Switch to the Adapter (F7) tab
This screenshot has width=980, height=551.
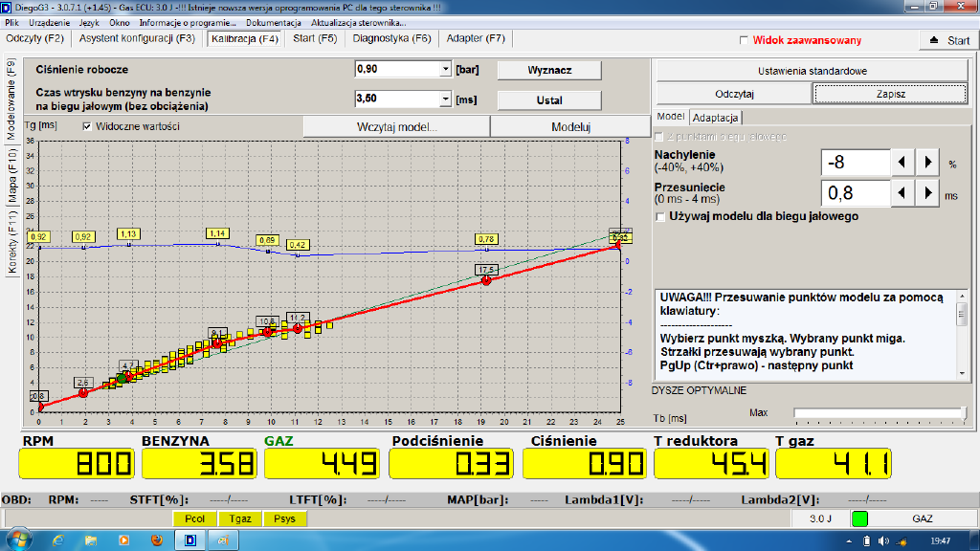[x=476, y=38]
